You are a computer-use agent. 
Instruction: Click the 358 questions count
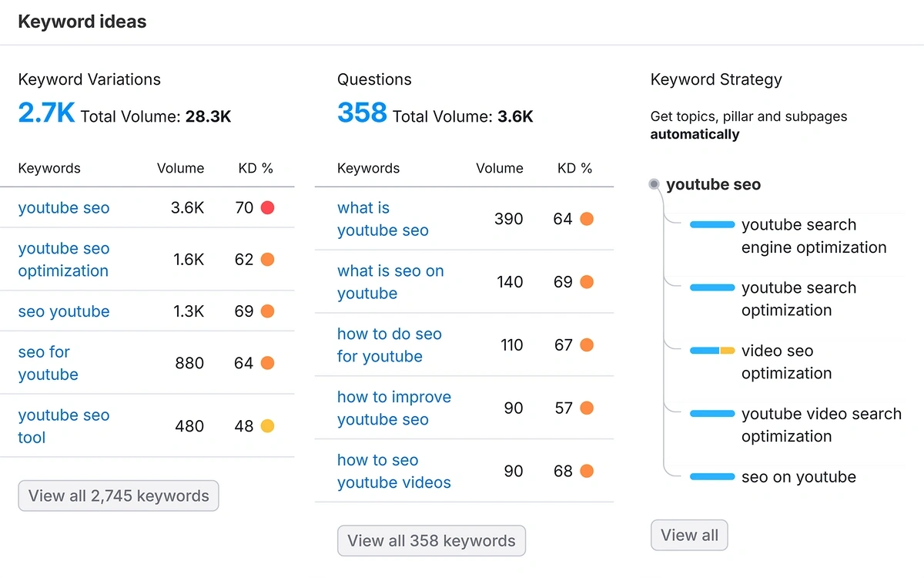coord(362,113)
